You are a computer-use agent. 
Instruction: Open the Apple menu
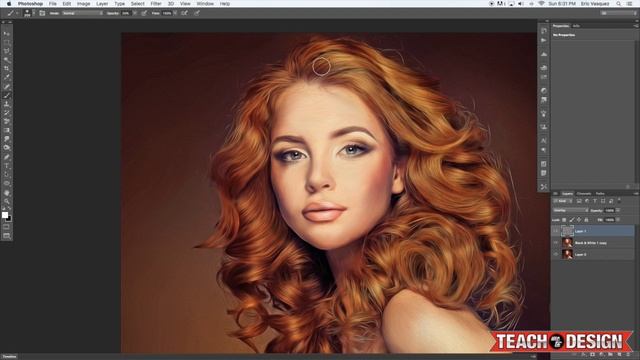[9, 4]
